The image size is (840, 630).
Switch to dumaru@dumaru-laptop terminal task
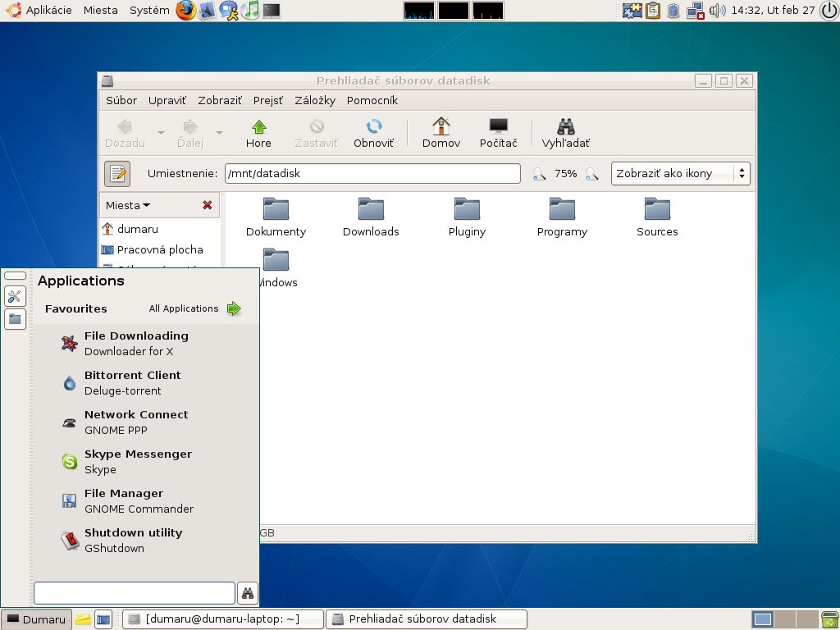click(223, 619)
